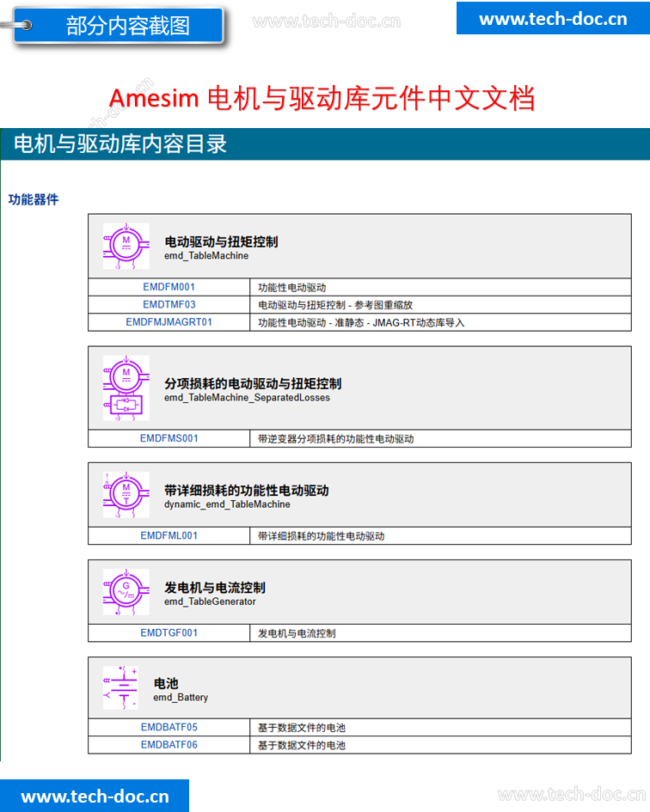The width and height of the screenshot is (650, 812).
Task: Select the 电池 heading
Action: [166, 684]
